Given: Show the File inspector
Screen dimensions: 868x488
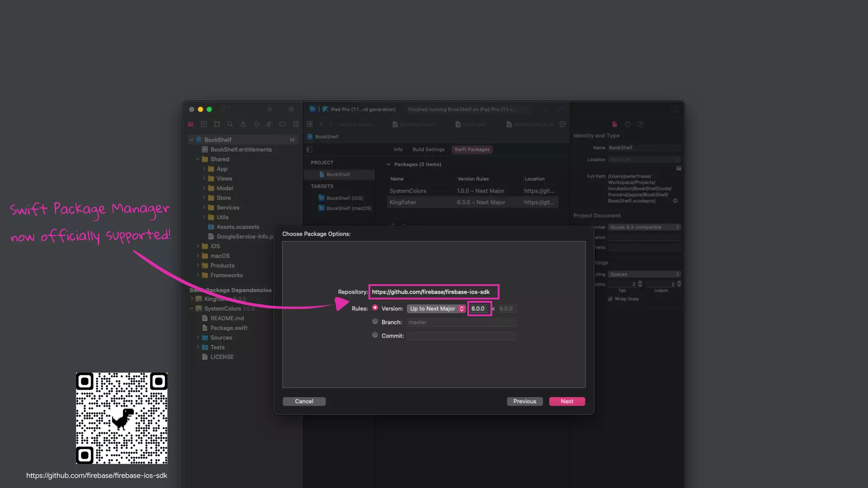Looking at the screenshot, I should (x=615, y=124).
